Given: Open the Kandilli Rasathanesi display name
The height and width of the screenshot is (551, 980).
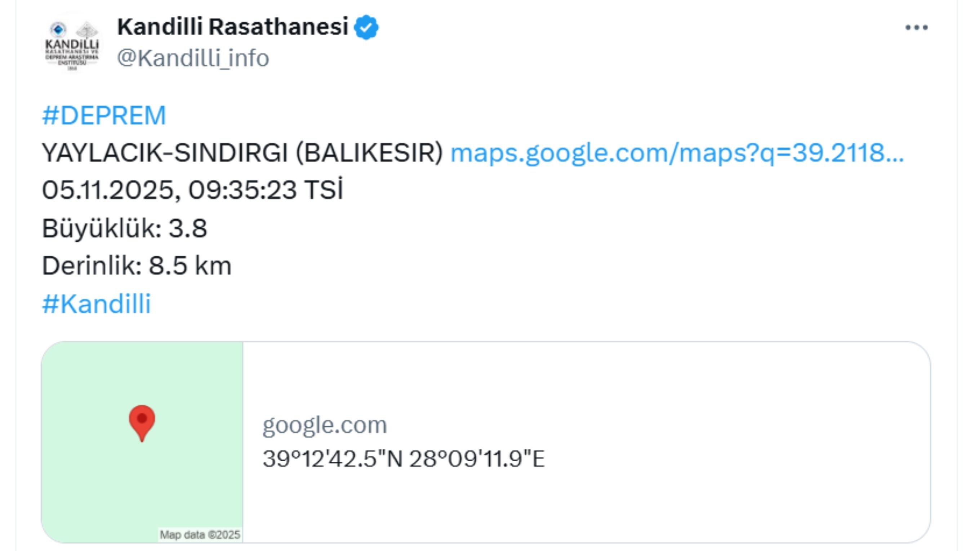Looking at the screenshot, I should coord(232,27).
